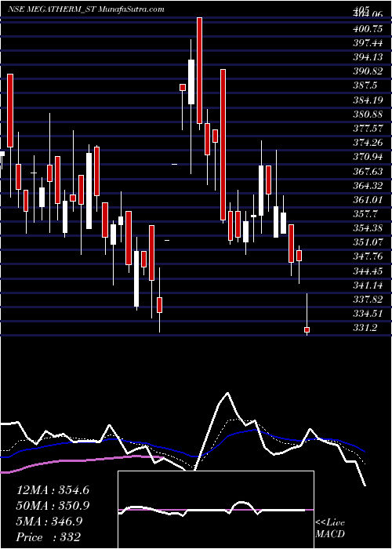Image resolution: width=392 pixels, height=549 pixels.
Task: Click the 334.51 price axis label
Action: (368, 314)
